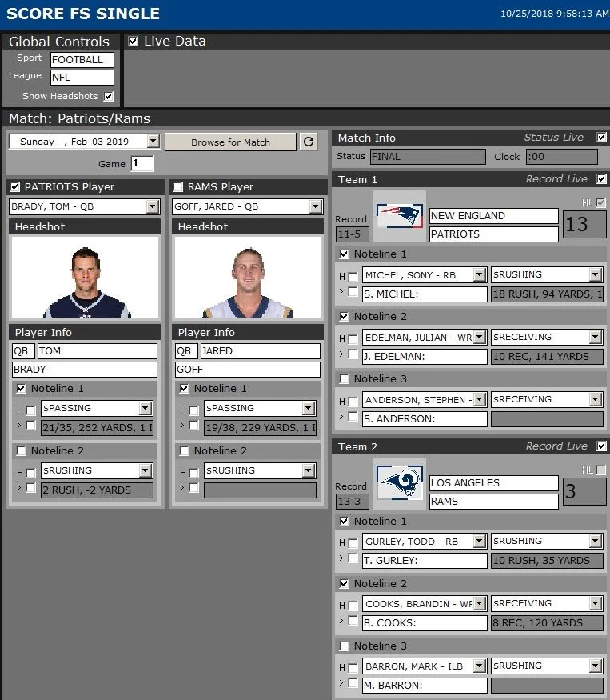Click the Sport field containing FOOTBALL
The image size is (610, 700).
pyautogui.click(x=82, y=60)
